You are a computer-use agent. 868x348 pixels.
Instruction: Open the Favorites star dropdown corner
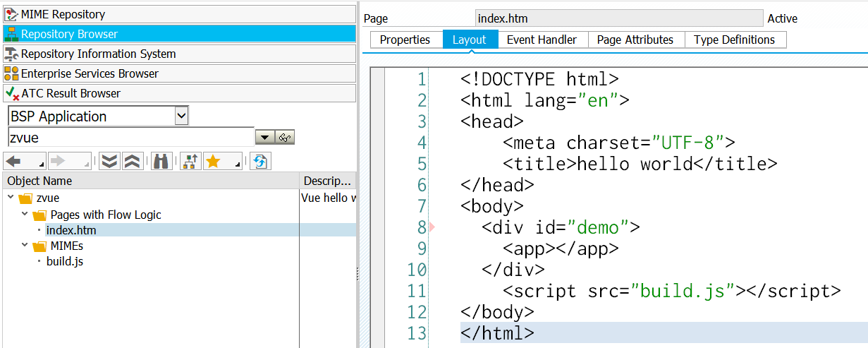coord(237,166)
